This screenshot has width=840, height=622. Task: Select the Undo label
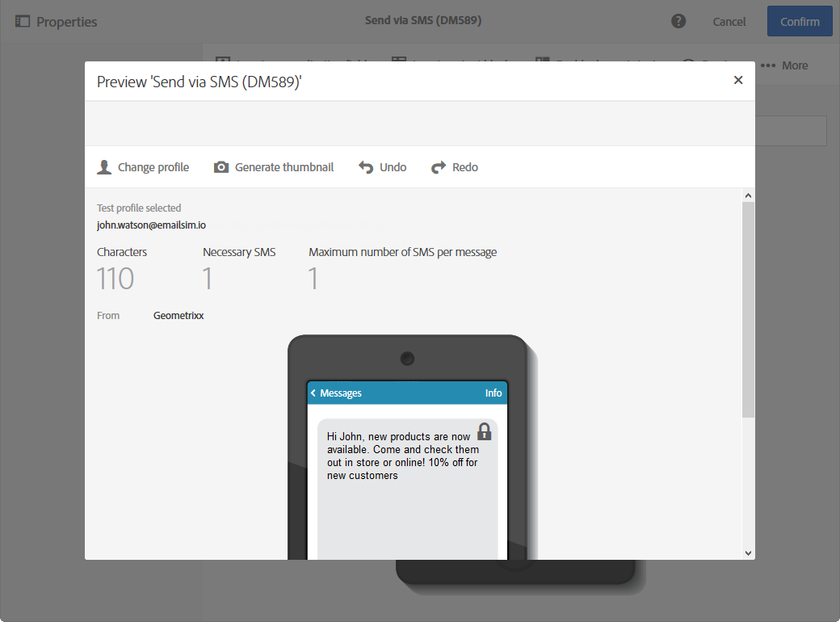[393, 167]
